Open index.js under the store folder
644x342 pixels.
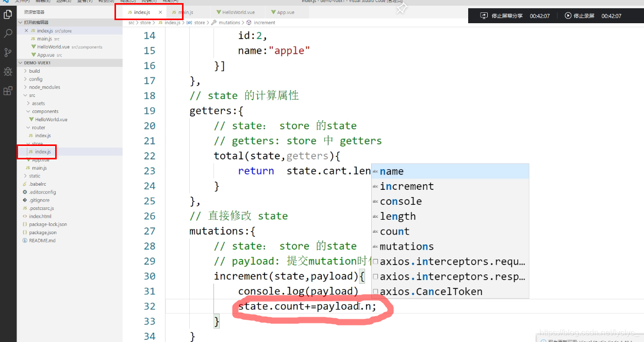(43, 152)
